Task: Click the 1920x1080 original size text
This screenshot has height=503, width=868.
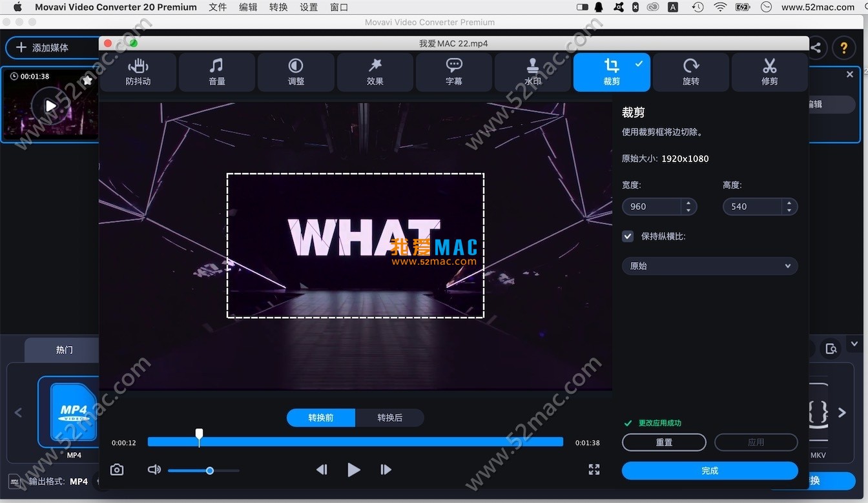Action: pos(685,158)
